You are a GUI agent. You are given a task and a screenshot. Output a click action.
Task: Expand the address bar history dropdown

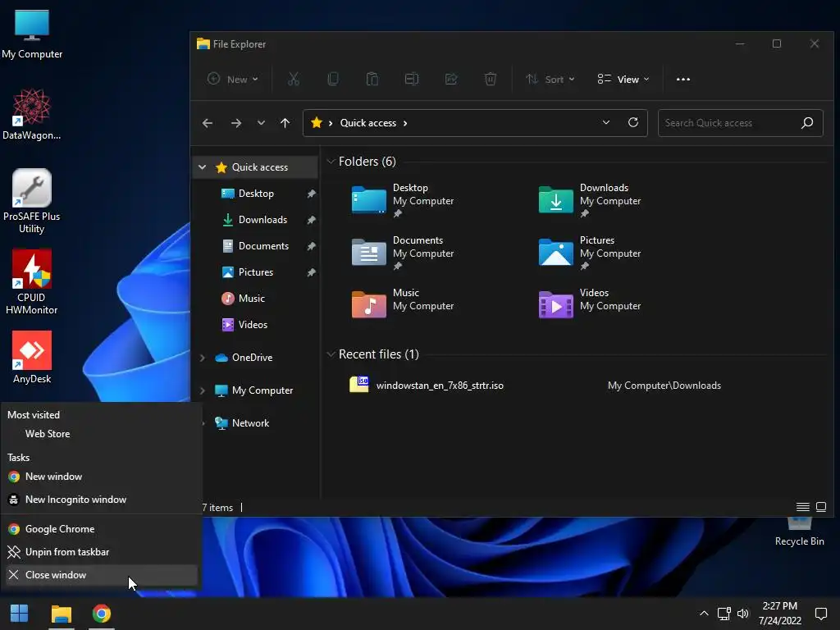pyautogui.click(x=606, y=123)
